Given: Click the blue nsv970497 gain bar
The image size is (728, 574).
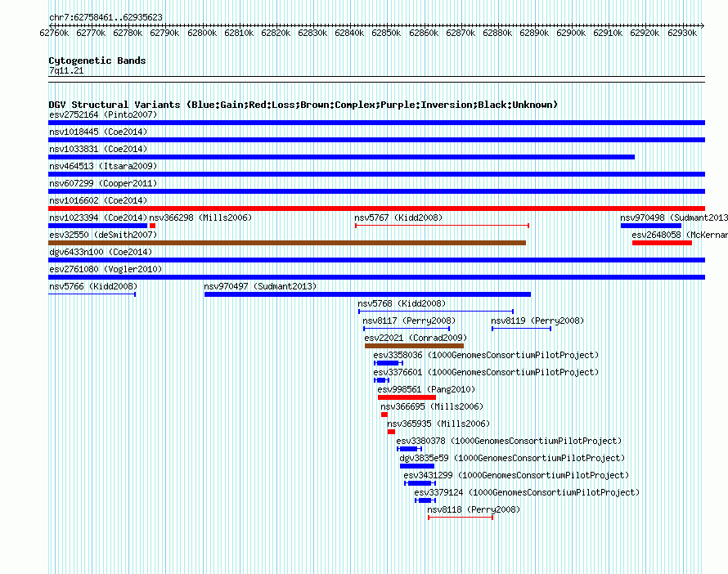Looking at the screenshot, I should (x=368, y=294).
